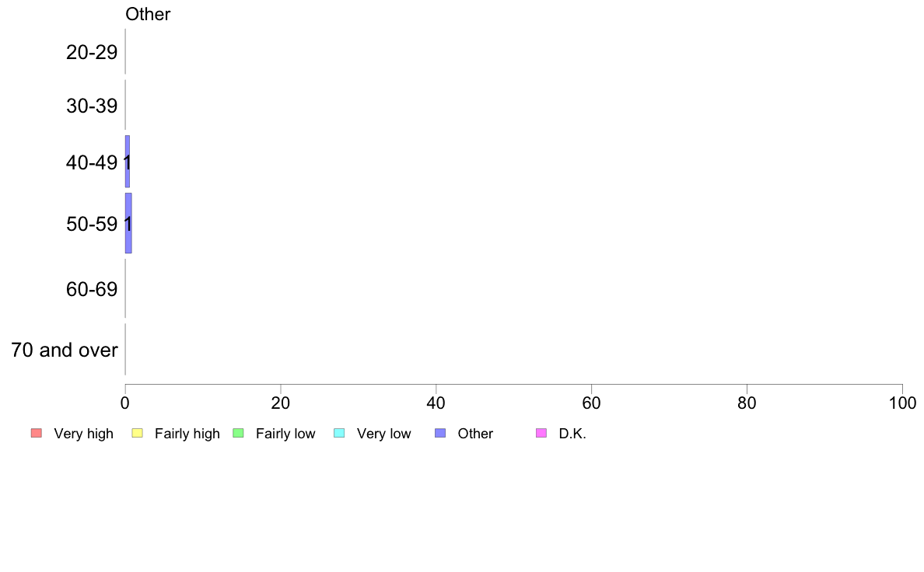This screenshot has width=924, height=572.
Task: Click the 40 axis tick label
Action: tap(436, 403)
